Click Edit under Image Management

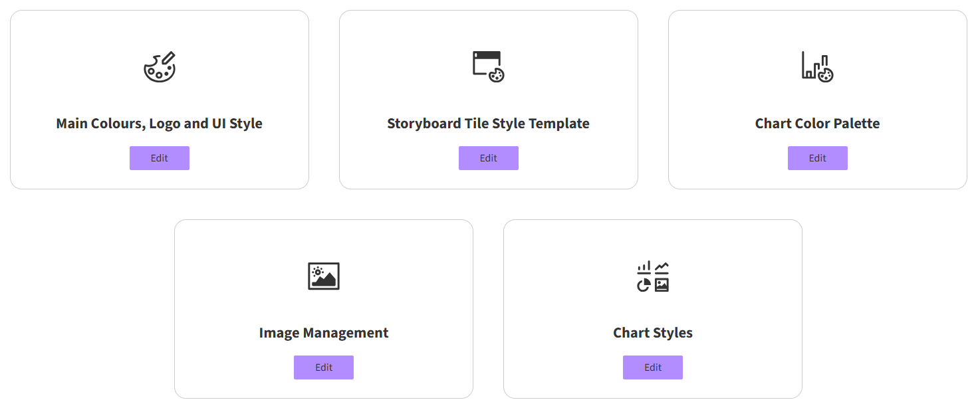324,367
